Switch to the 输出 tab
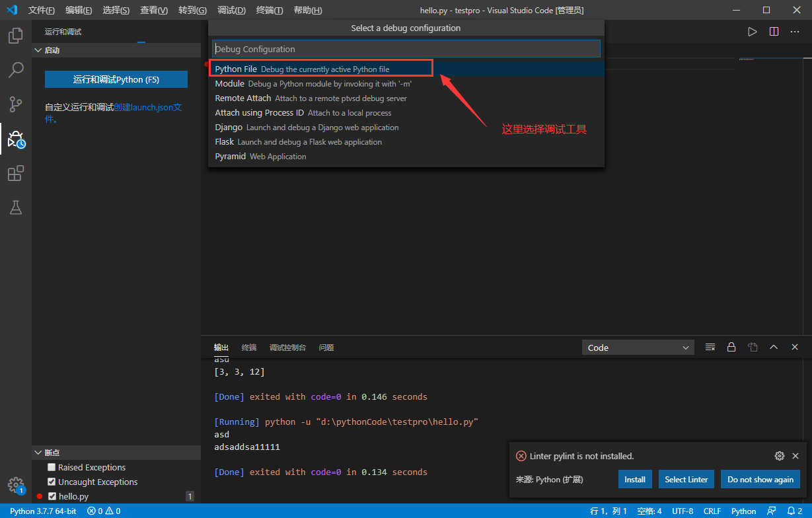The height and width of the screenshot is (518, 812). click(x=221, y=348)
